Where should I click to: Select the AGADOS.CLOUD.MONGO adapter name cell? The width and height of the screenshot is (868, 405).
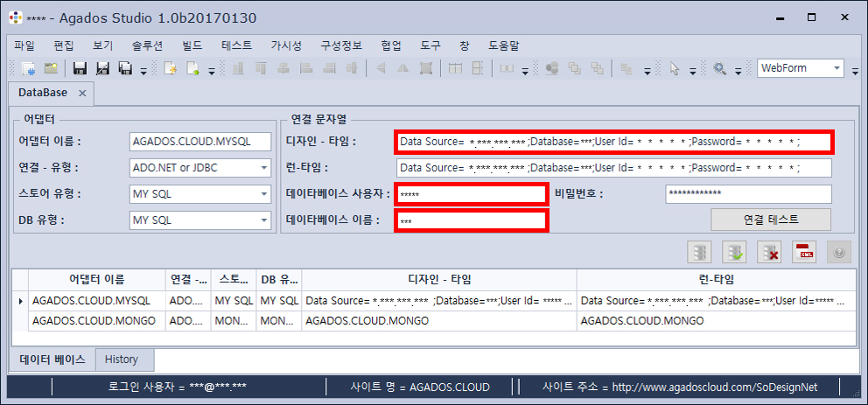tap(97, 321)
